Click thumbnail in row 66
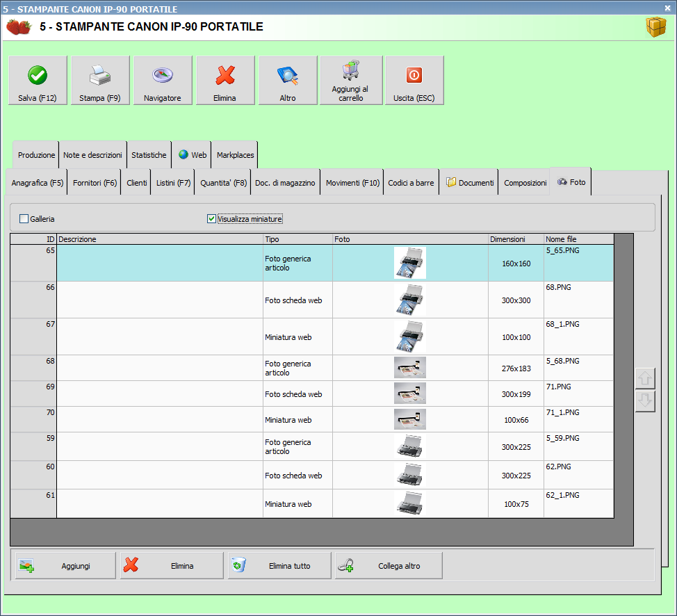 409,300
